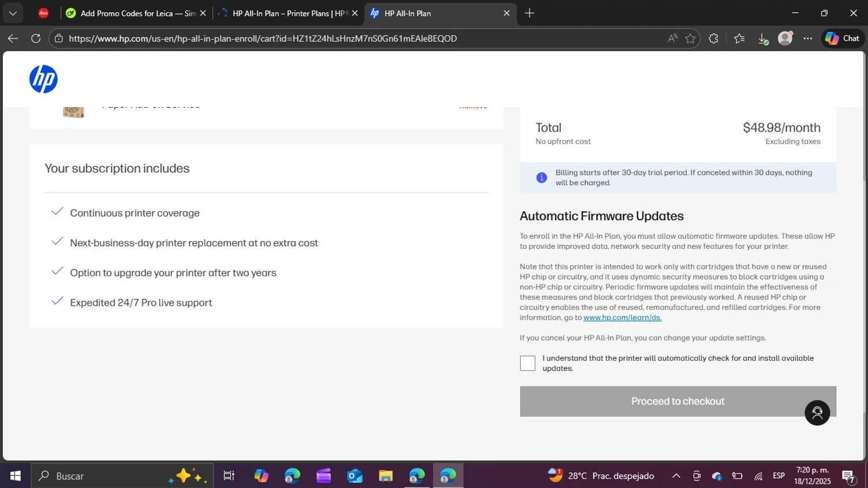Click Continuous printer coverage item
The width and height of the screenshot is (868, 488).
tap(135, 213)
